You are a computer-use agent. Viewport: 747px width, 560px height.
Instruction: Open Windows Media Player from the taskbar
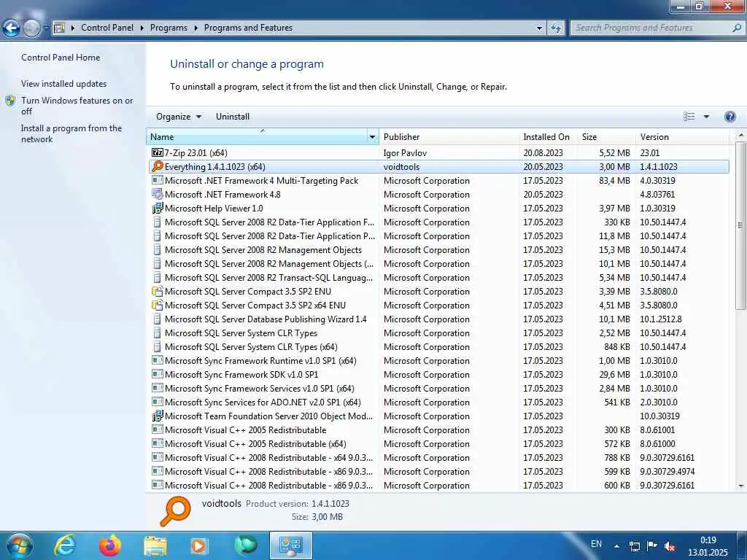click(198, 545)
